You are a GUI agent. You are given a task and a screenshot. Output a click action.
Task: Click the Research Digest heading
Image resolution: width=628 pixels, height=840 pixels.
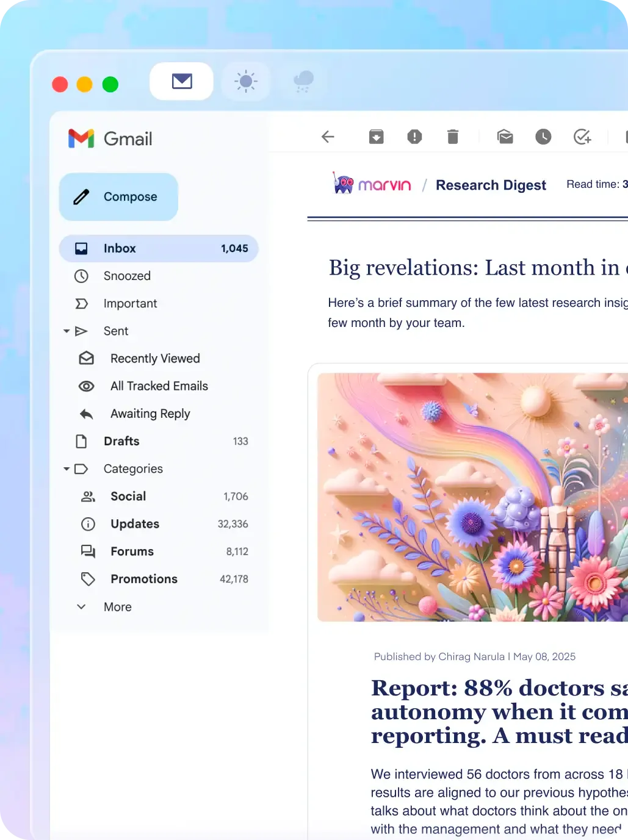(x=491, y=185)
